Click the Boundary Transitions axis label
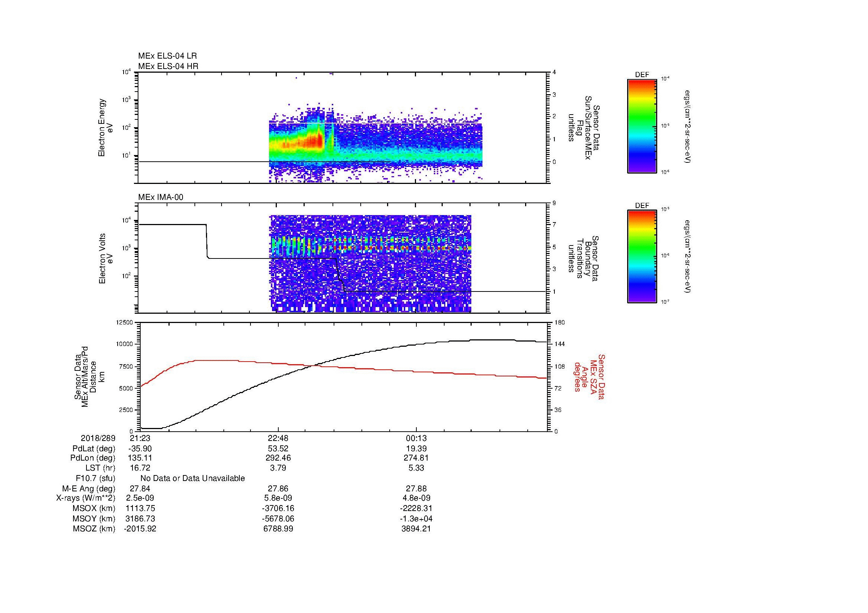The height and width of the screenshot is (613, 868). click(x=584, y=259)
